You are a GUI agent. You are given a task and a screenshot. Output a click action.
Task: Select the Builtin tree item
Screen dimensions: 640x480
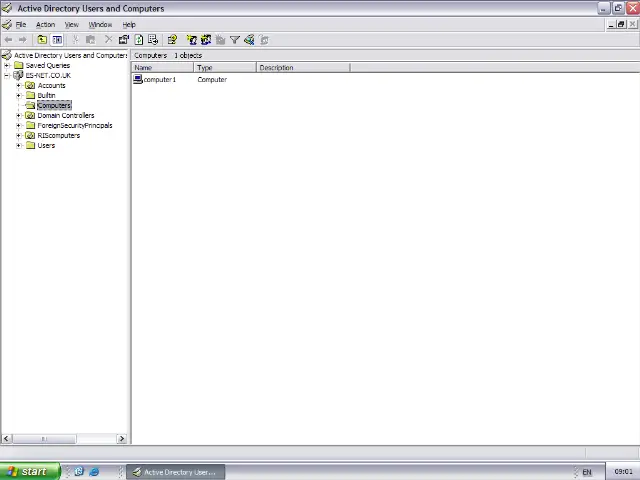click(x=46, y=96)
